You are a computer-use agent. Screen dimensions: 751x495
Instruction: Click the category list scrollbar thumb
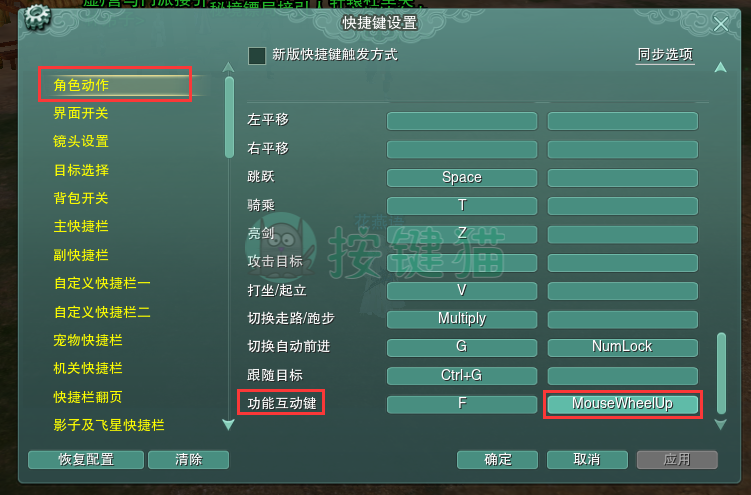[229, 117]
